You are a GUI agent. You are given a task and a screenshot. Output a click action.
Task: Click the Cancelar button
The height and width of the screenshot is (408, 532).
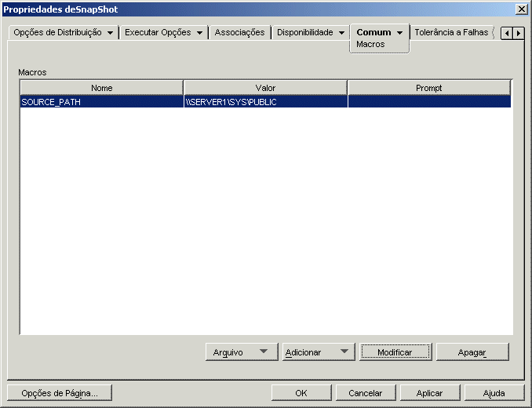tap(366, 393)
